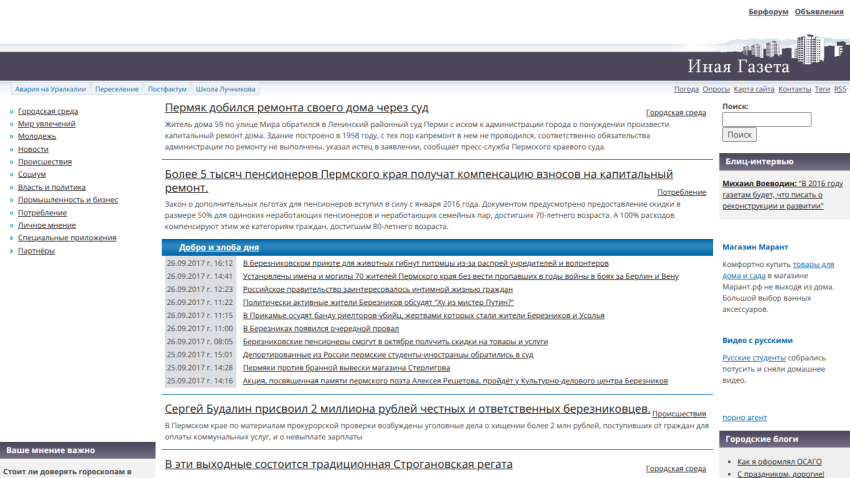Open the Берфорум link at top

(768, 11)
